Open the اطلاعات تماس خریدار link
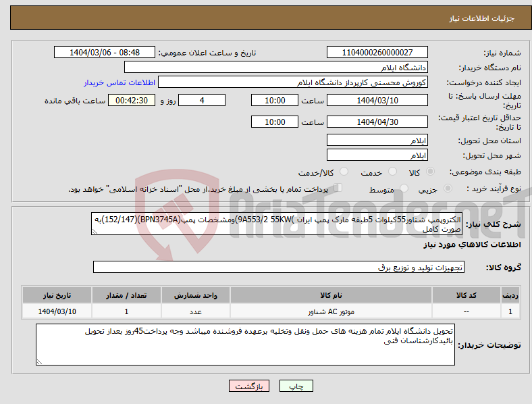This screenshot has width=532, height=404. (x=119, y=82)
